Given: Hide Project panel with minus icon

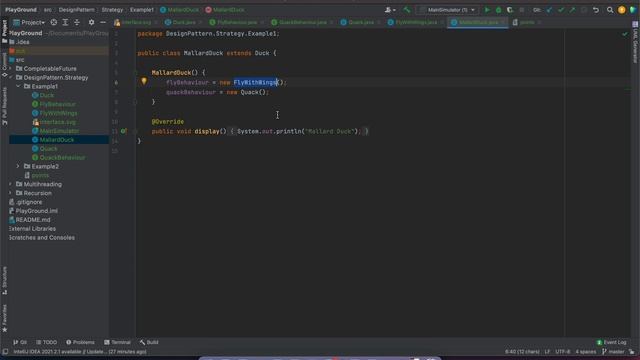Looking at the screenshot, I should click(103, 22).
